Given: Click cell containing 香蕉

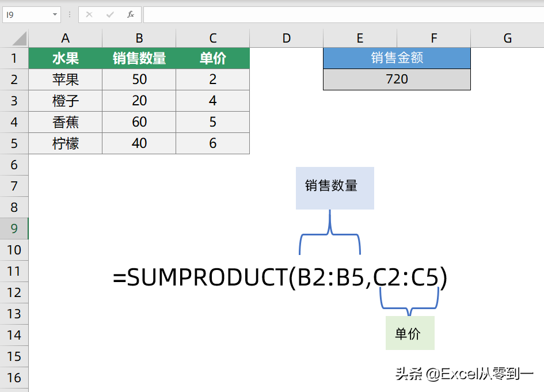Looking at the screenshot, I should (65, 122).
